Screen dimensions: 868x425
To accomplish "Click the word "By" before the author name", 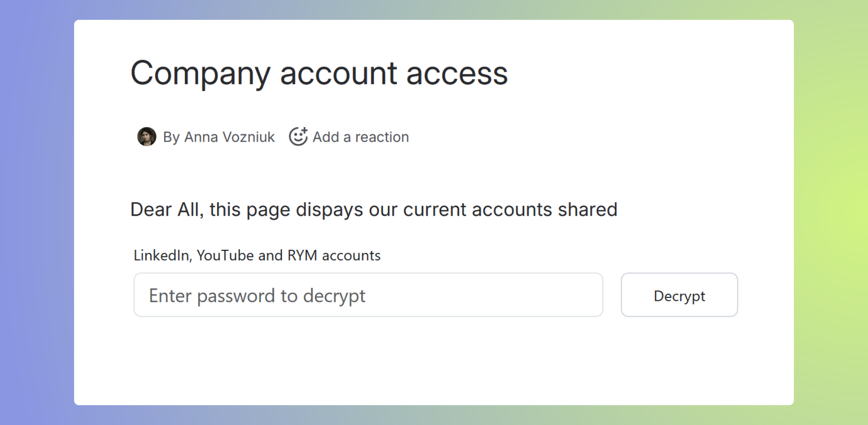I will coord(171,137).
